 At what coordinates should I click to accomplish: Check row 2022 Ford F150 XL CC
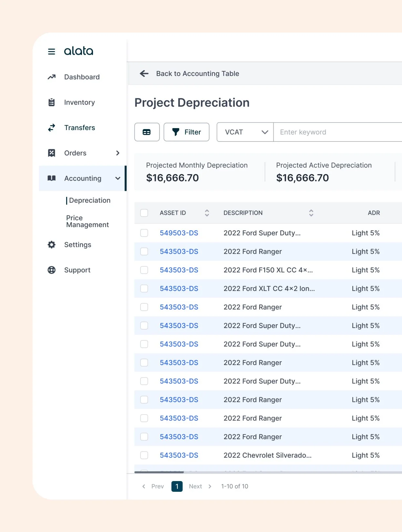click(x=144, y=270)
